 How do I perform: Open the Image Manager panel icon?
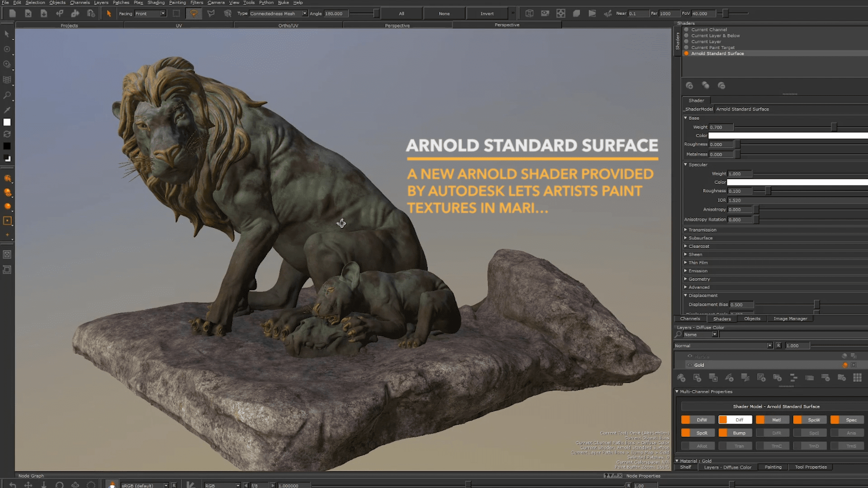[x=790, y=319]
